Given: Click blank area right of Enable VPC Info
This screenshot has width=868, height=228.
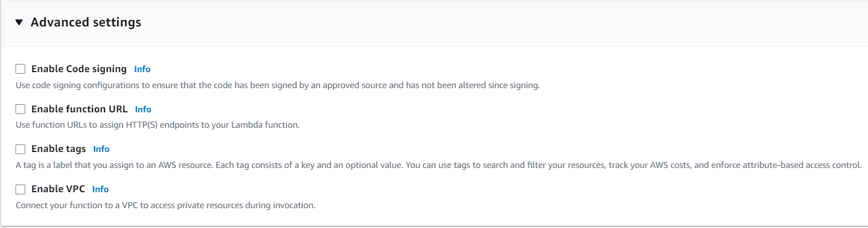Looking at the screenshot, I should click(x=440, y=189).
